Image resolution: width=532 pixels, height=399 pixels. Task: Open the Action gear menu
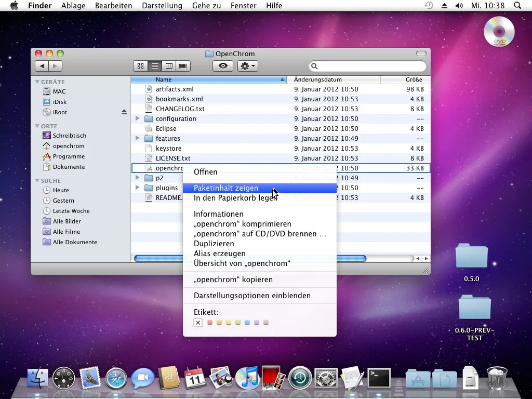pos(248,66)
